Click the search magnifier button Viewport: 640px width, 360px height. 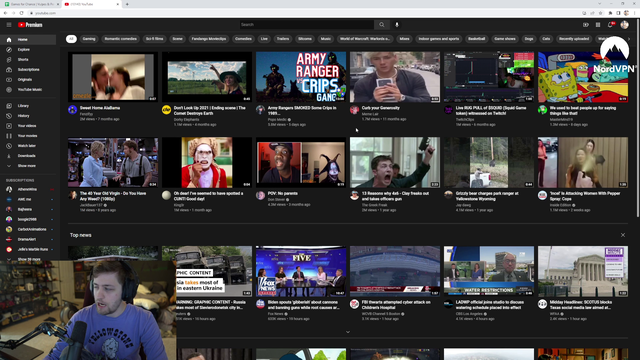[x=382, y=25]
